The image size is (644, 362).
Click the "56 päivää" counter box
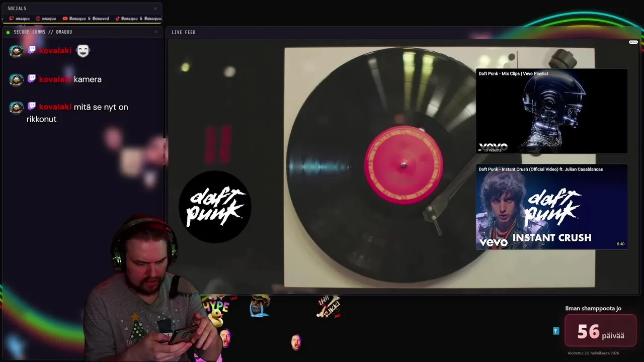point(601,331)
